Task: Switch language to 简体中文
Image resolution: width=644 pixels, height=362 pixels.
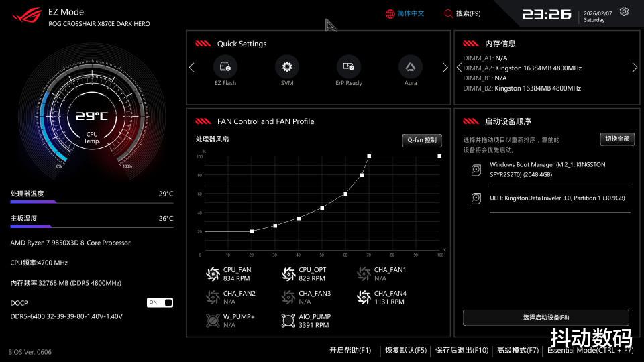Action: [x=411, y=14]
